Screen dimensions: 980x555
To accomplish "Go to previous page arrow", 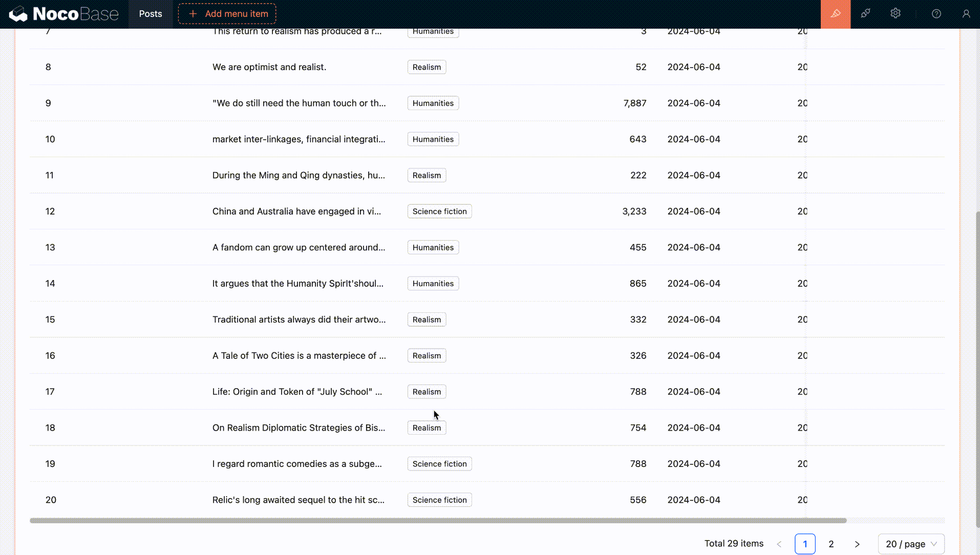I will pos(779,544).
